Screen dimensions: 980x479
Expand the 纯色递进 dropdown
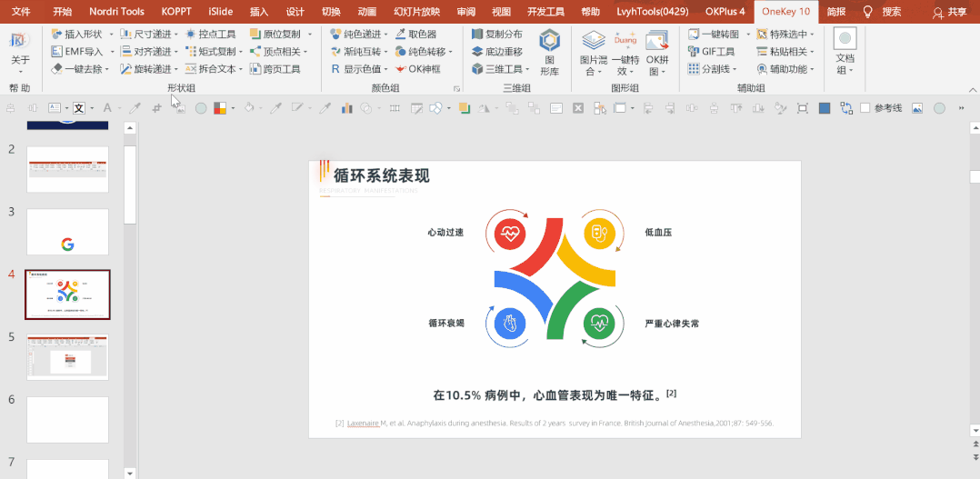point(385,35)
